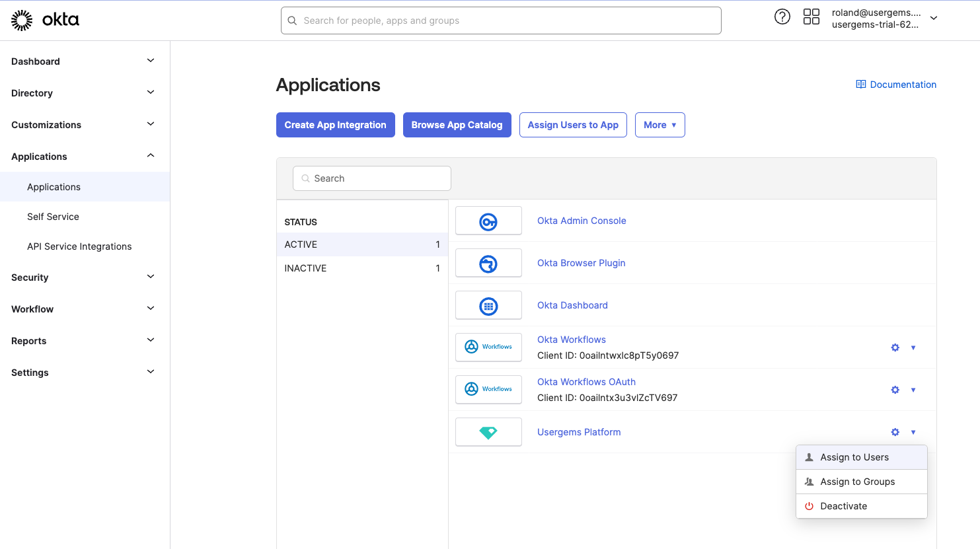Viewport: 980px width, 549px height.
Task: Open the Documentation link
Action: (896, 85)
